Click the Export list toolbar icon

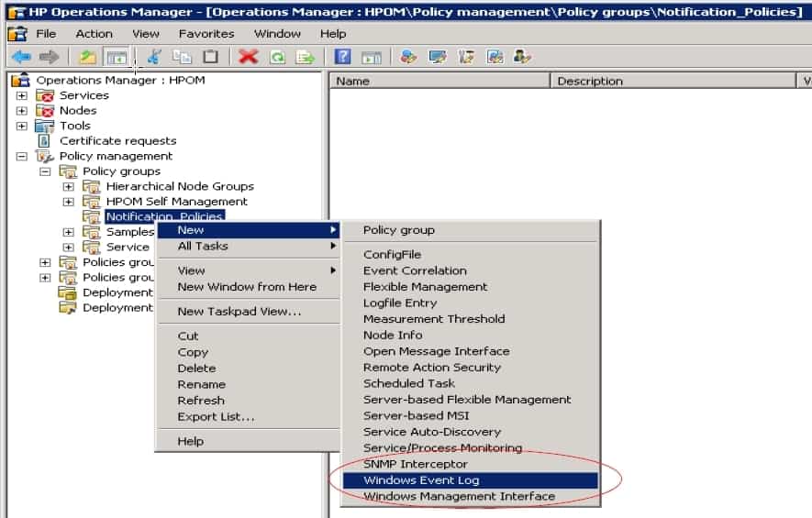click(x=305, y=57)
